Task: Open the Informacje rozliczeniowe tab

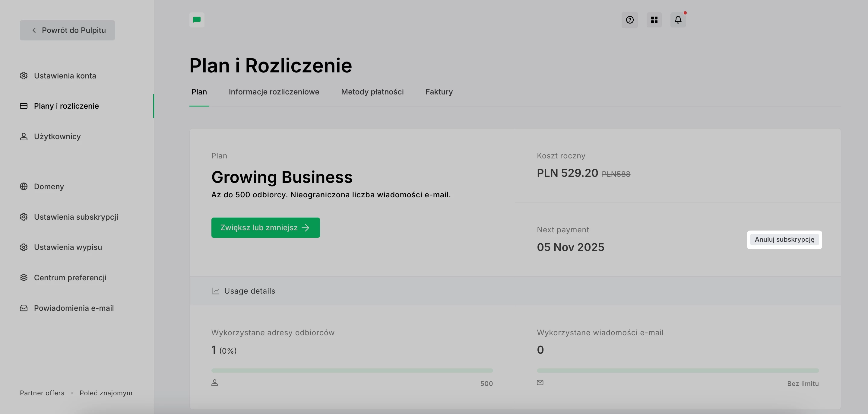Action: pyautogui.click(x=274, y=92)
